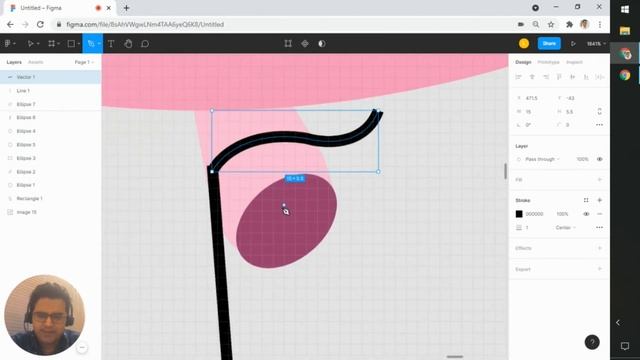Click the Align left icon
This screenshot has width=640, height=360.
(x=519, y=77)
